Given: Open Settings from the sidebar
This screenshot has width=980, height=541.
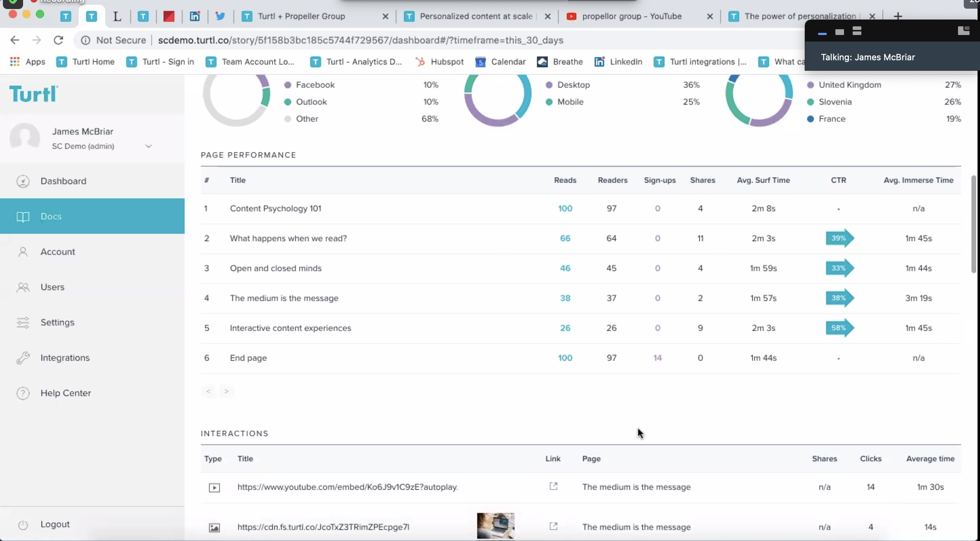Looking at the screenshot, I should (x=57, y=322).
